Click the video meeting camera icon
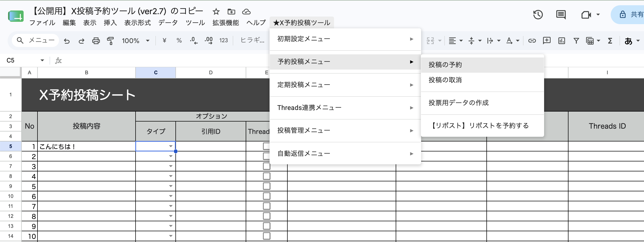The width and height of the screenshot is (644, 242). (x=586, y=15)
